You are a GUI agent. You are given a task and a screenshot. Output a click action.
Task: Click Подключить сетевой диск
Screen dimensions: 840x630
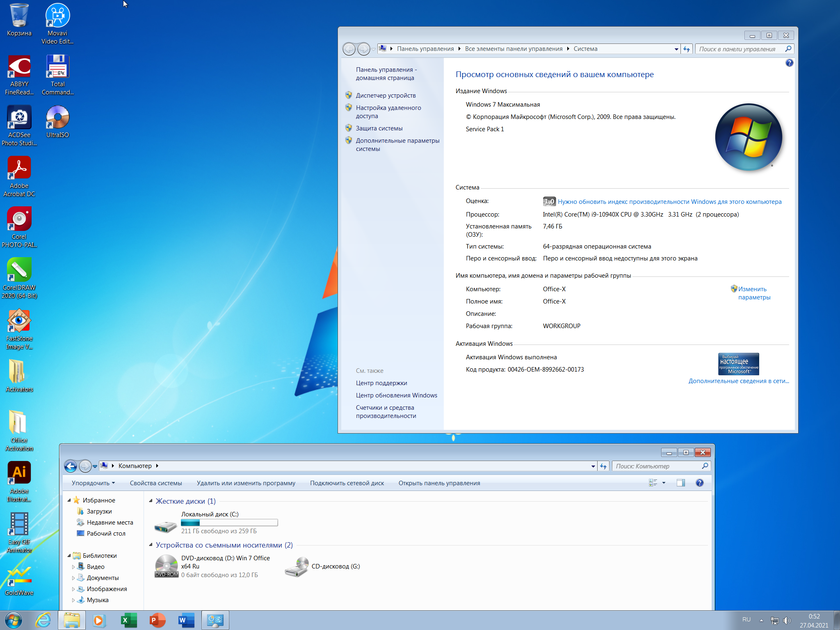point(347,483)
